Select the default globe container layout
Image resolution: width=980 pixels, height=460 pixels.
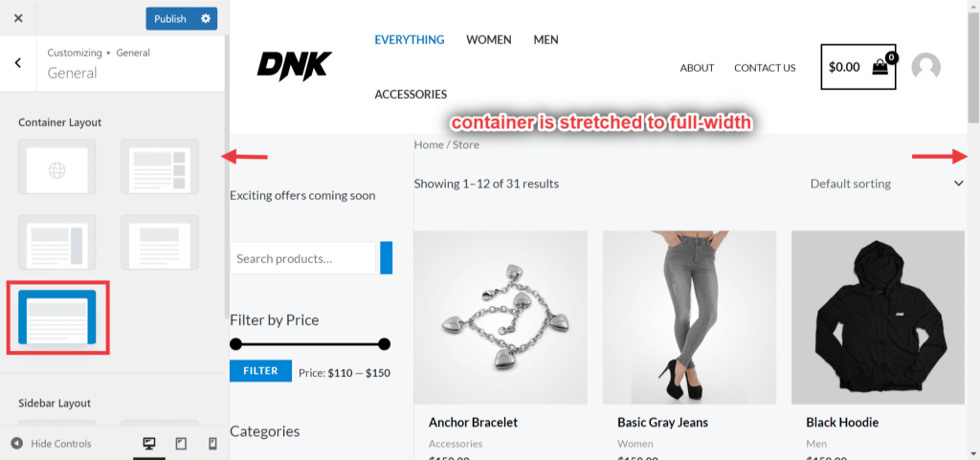56,166
